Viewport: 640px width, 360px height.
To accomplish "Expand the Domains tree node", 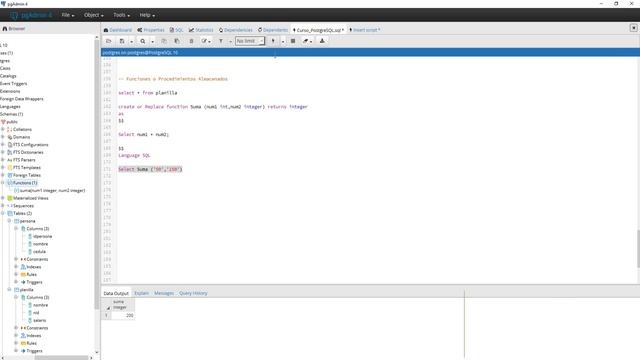I will click(x=3, y=137).
